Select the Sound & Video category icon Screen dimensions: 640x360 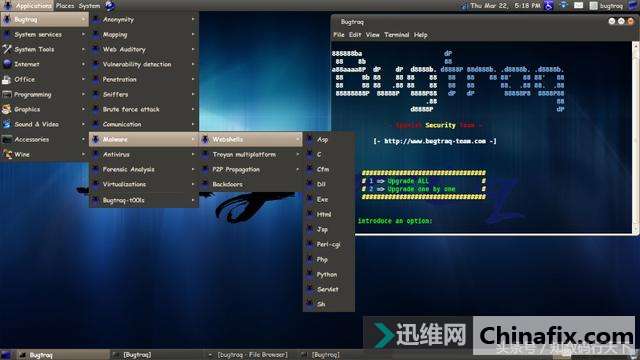point(7,124)
